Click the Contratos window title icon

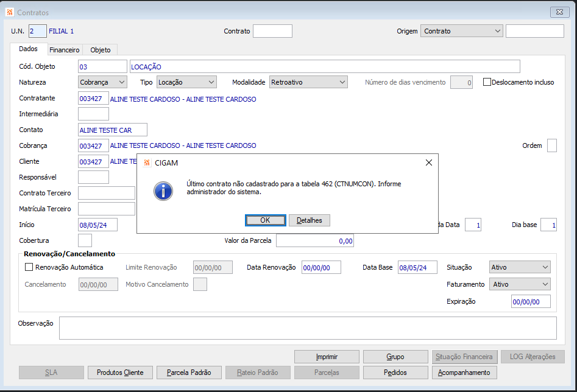click(10, 12)
